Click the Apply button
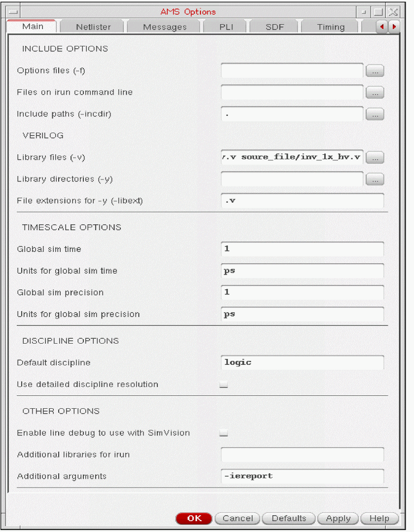414x532 pixels. 338,518
